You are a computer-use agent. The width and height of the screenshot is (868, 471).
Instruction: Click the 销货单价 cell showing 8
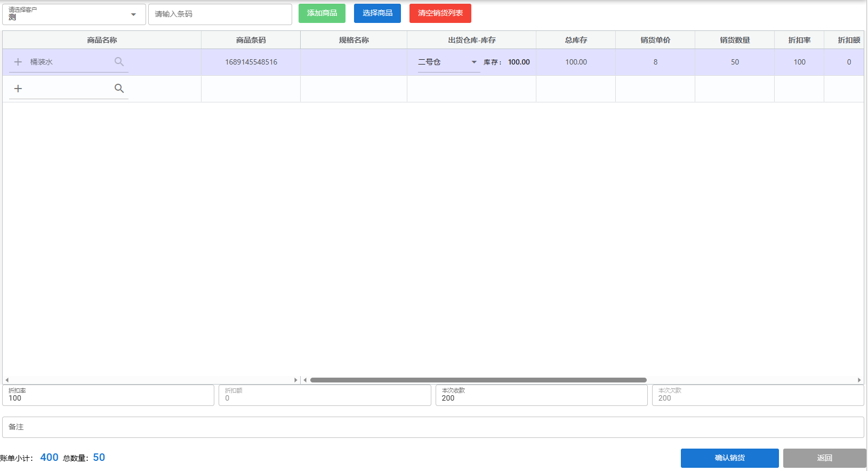point(655,62)
